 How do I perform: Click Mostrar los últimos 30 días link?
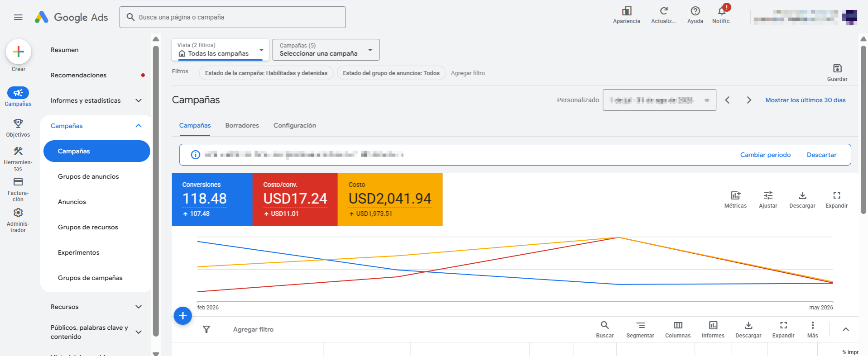pos(806,100)
